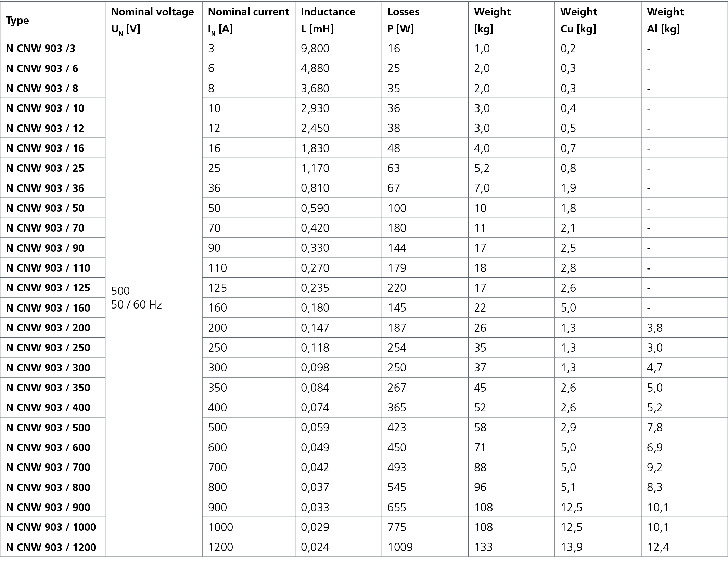Select type N CNW 903 / 10
The width and height of the screenshot is (728, 564).
(x=45, y=108)
